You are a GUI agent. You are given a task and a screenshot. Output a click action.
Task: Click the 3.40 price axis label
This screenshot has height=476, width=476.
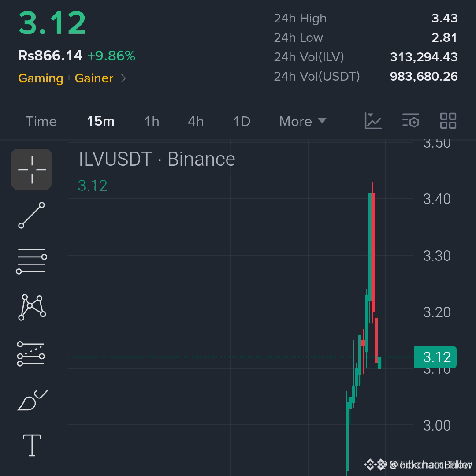click(x=437, y=199)
